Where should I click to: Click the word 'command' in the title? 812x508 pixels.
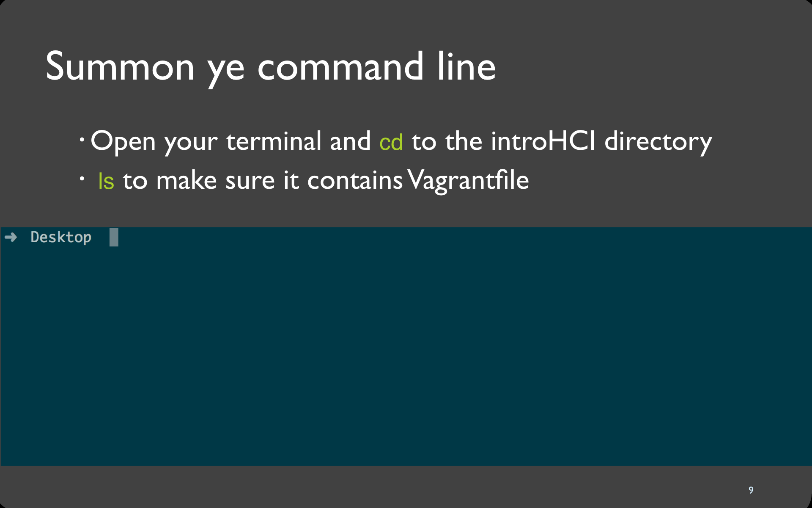pos(340,66)
